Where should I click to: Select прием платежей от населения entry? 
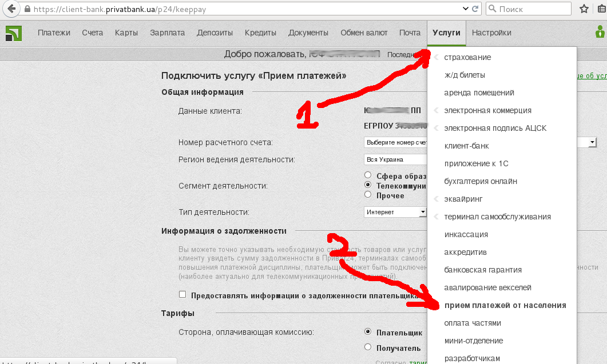505,306
